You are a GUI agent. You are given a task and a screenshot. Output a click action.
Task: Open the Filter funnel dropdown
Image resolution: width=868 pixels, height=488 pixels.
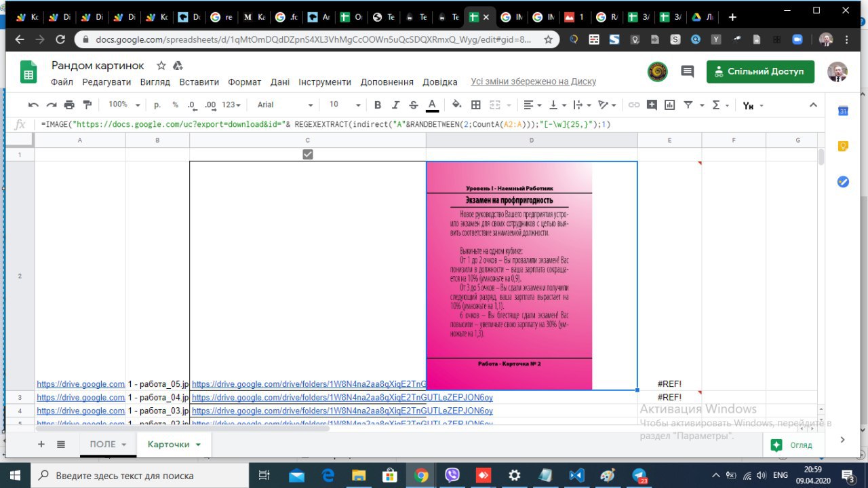pyautogui.click(x=692, y=105)
